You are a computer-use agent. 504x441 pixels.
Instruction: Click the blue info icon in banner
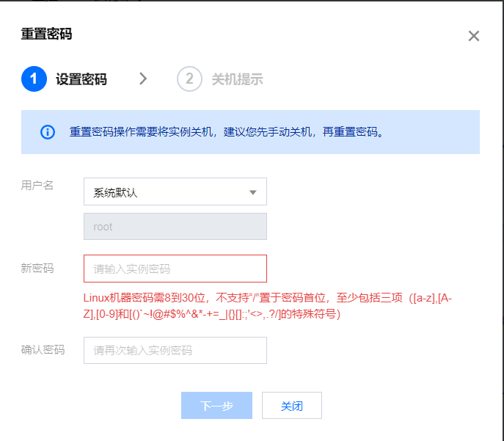[x=48, y=132]
